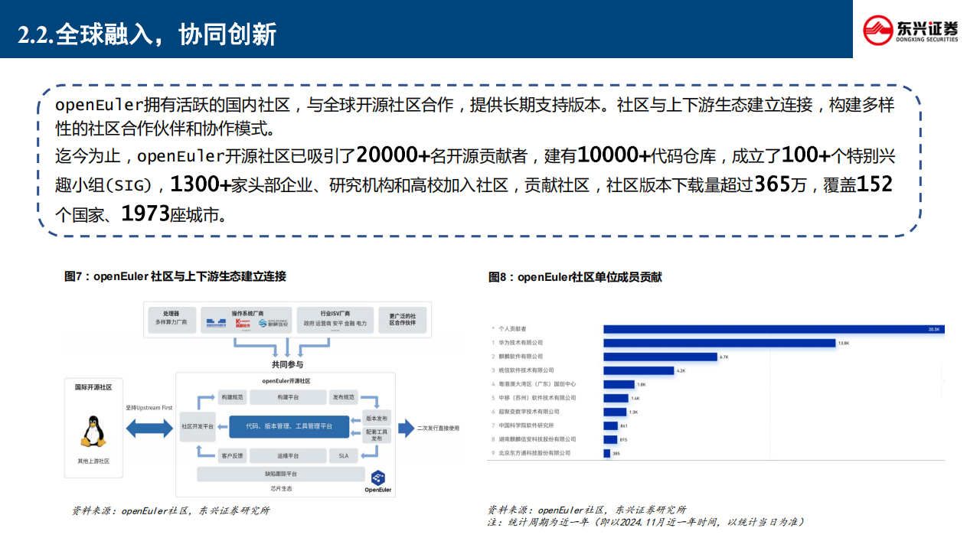This screenshot has height=551, width=980.
Task: Click the 版本发布 block
Action: click(x=375, y=419)
